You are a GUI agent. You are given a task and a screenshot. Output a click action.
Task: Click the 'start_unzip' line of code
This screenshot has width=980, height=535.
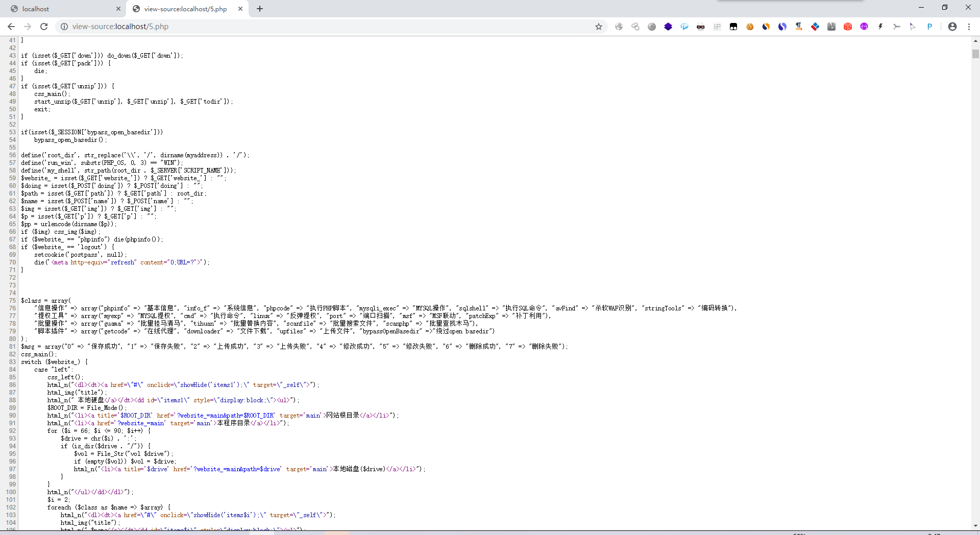click(x=134, y=102)
